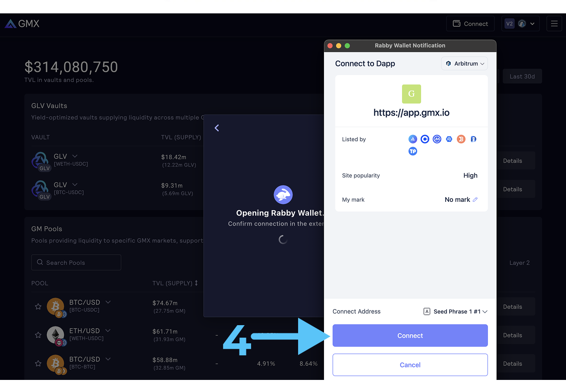Click the first Listed by icon
The height and width of the screenshot is (392, 566).
[x=413, y=139]
